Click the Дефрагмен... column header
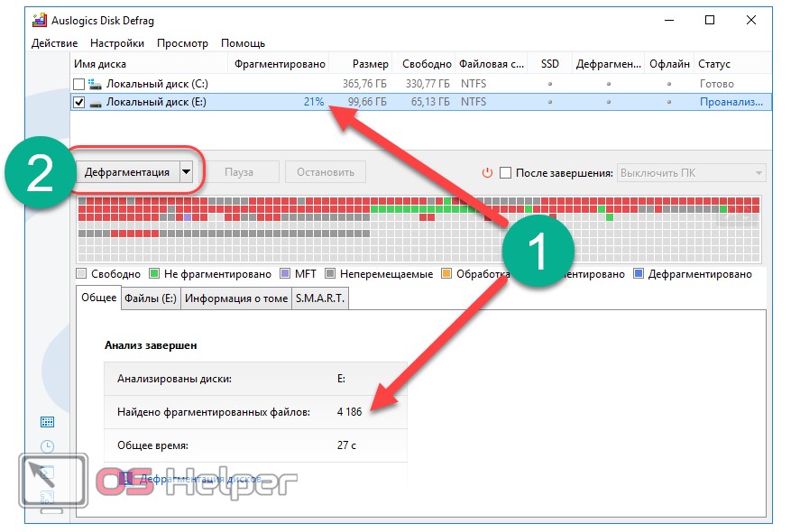Image resolution: width=800 pixels, height=532 pixels. (x=608, y=64)
